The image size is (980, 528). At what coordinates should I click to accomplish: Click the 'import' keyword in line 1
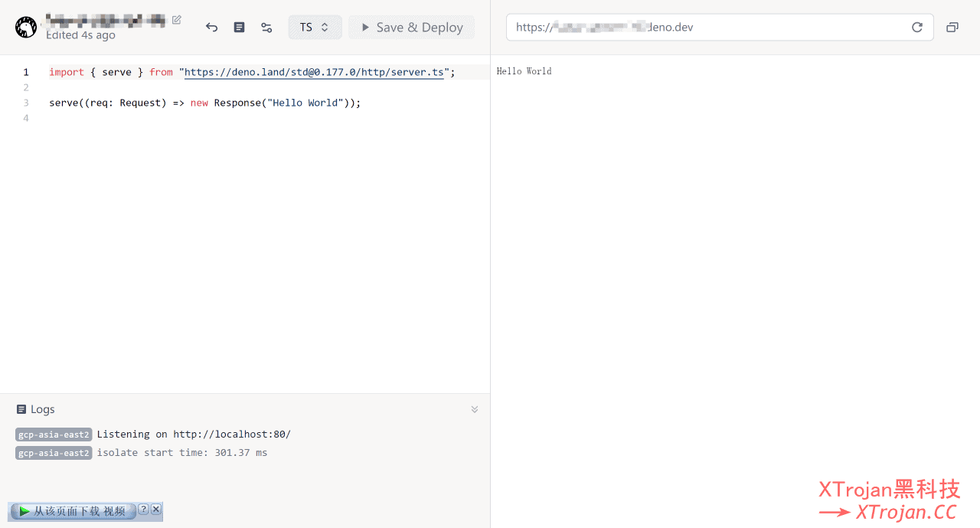(x=67, y=72)
